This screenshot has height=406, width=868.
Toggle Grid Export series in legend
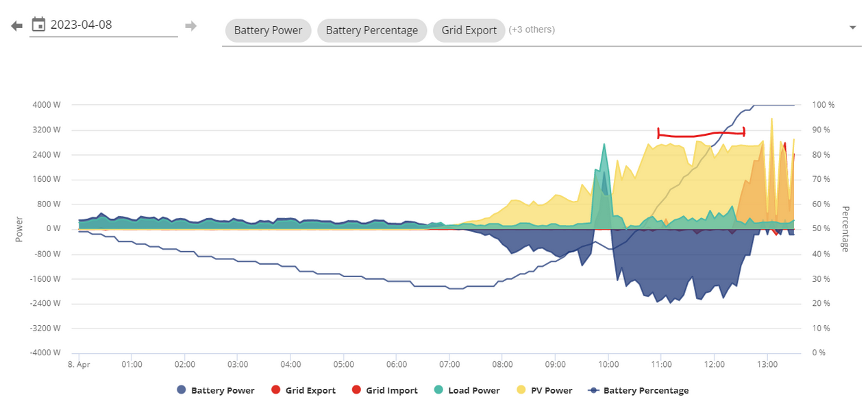[303, 390]
